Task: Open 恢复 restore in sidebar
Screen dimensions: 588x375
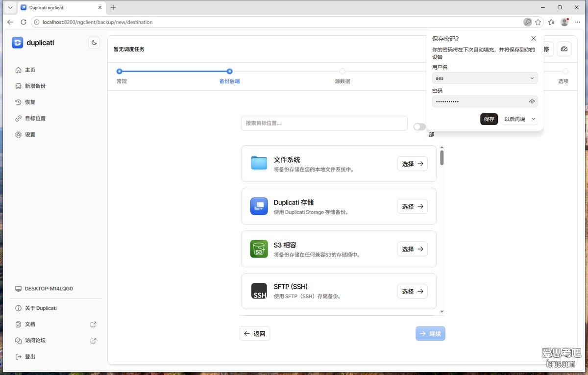Action: [x=25, y=102]
